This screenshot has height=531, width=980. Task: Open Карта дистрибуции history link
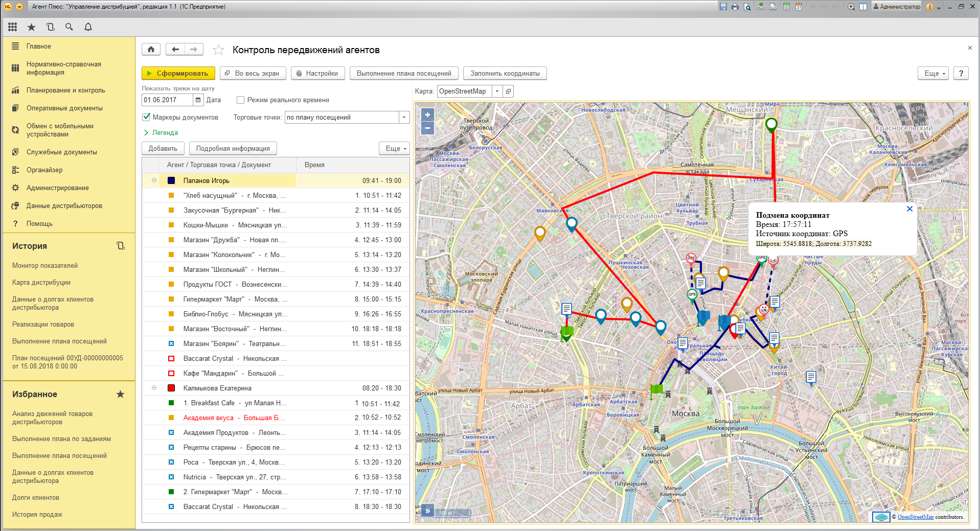[x=41, y=282]
